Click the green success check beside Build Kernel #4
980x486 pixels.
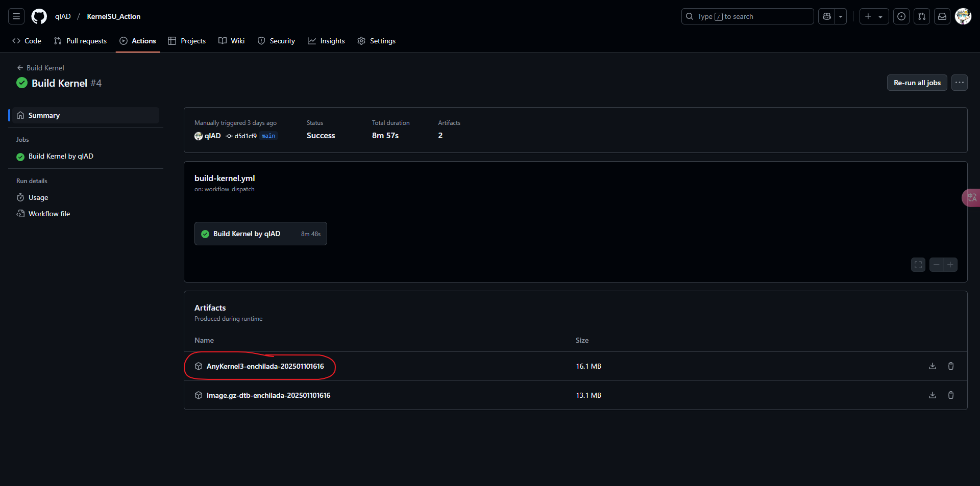click(22, 83)
